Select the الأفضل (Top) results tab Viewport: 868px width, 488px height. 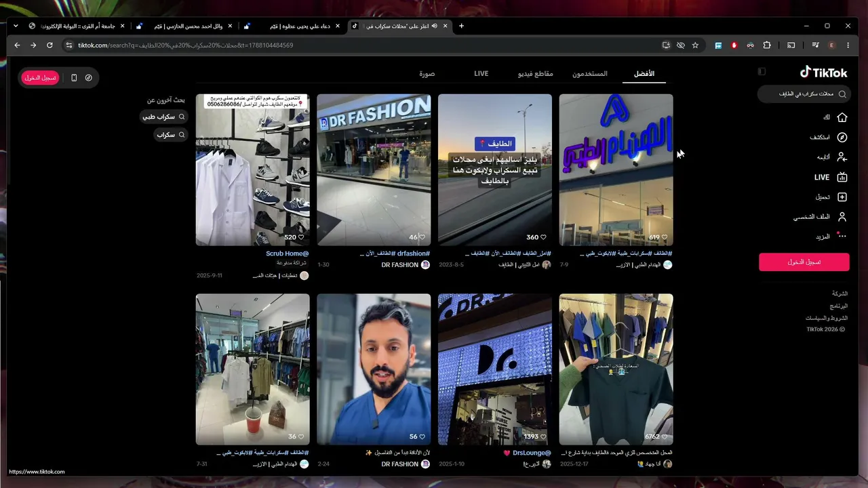coord(644,73)
